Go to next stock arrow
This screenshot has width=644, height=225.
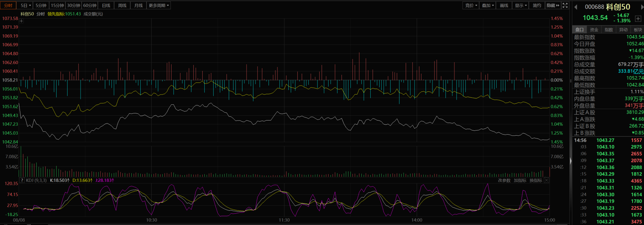tap(642, 7)
